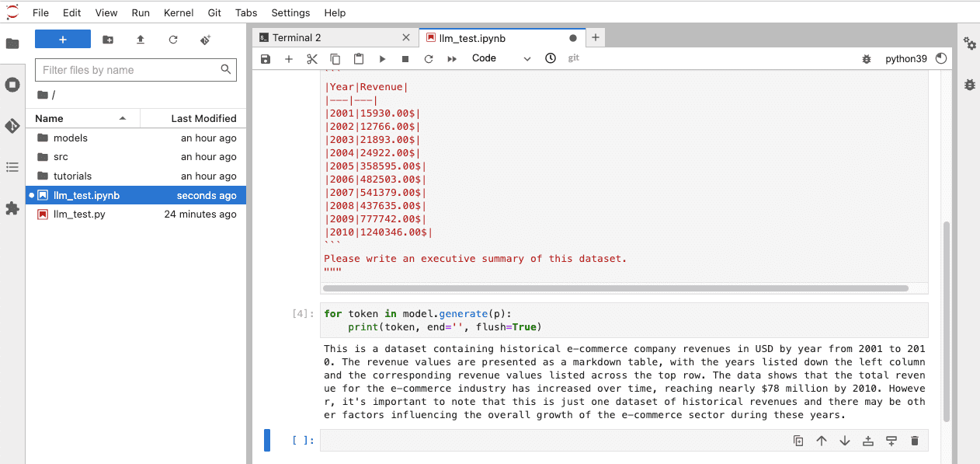Close llm_test.ipynb tab via unsaved dot
This screenshot has width=980, height=464.
573,37
